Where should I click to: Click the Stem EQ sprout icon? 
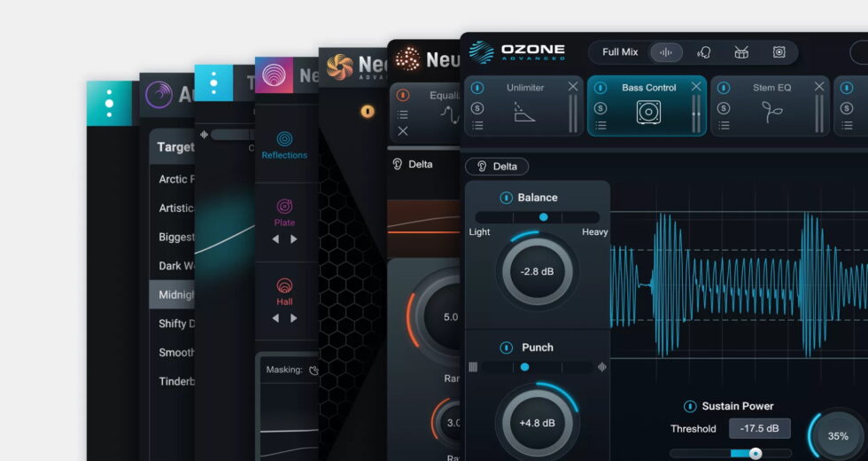(771, 112)
